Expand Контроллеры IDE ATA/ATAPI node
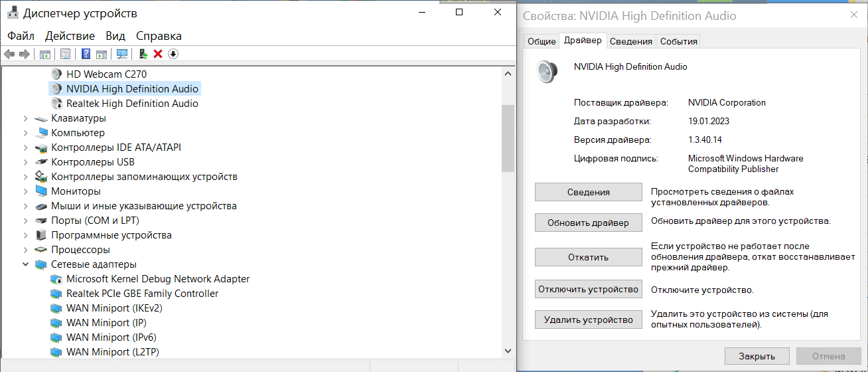 (26, 147)
